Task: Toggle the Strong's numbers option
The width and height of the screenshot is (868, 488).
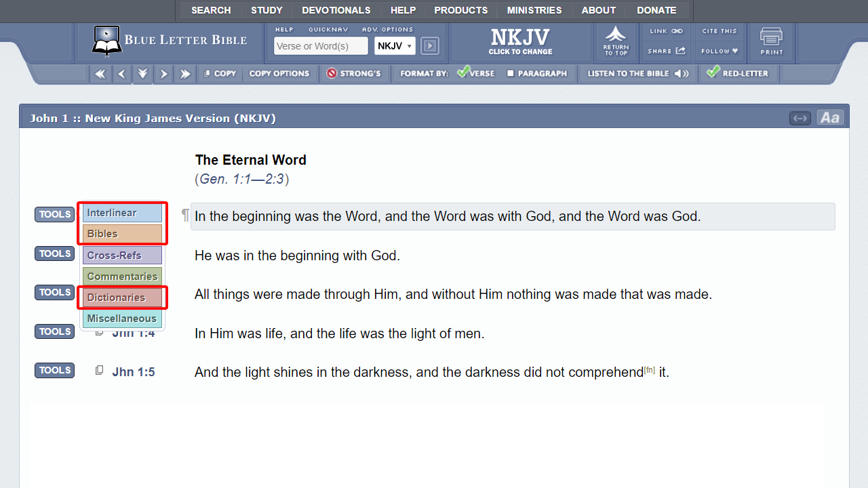Action: click(354, 74)
